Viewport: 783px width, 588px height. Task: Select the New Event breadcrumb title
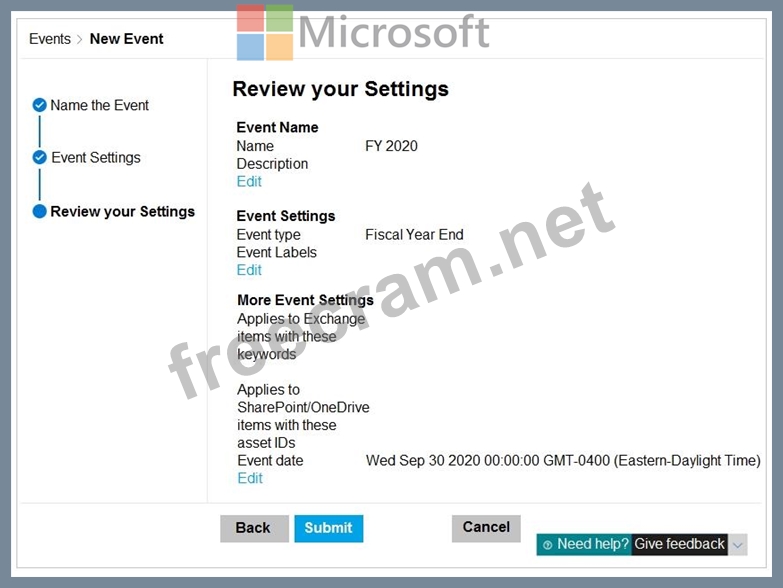click(x=126, y=39)
